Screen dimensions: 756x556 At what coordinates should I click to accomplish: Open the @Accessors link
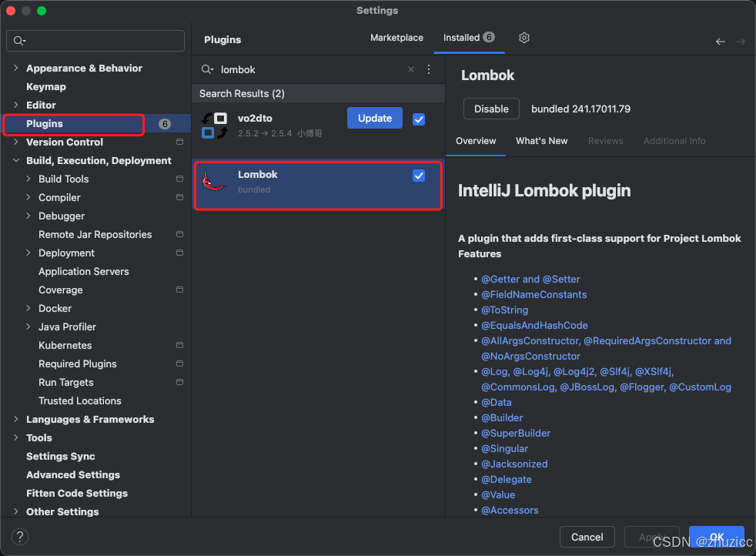510,511
